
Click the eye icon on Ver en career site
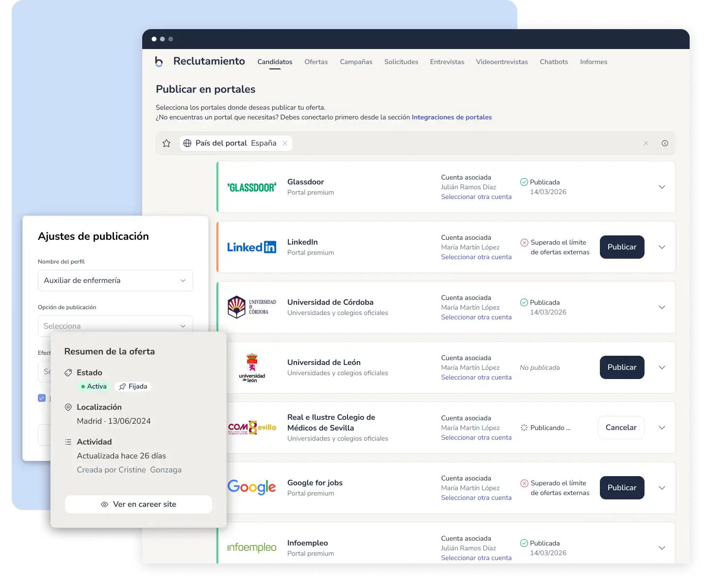click(104, 505)
